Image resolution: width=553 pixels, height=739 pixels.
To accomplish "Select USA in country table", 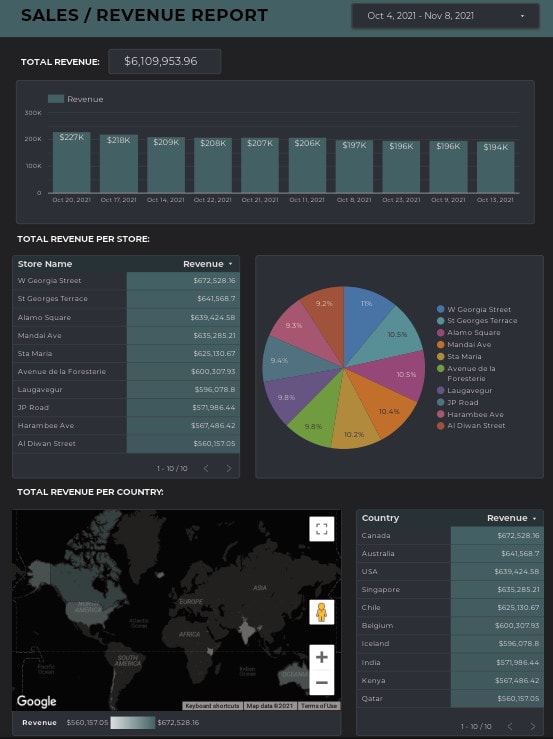I will pyautogui.click(x=450, y=572).
